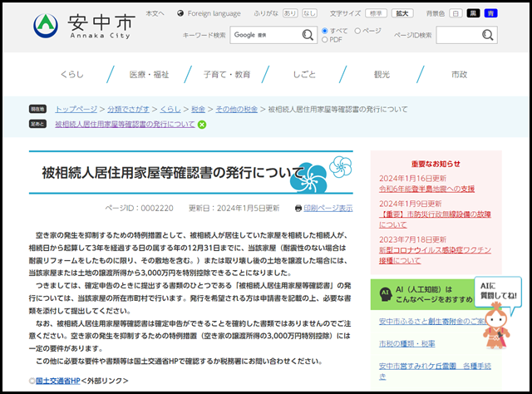Open 市税の種類・税率 recommended link
Screen dimensions: 532x394
coord(406,344)
